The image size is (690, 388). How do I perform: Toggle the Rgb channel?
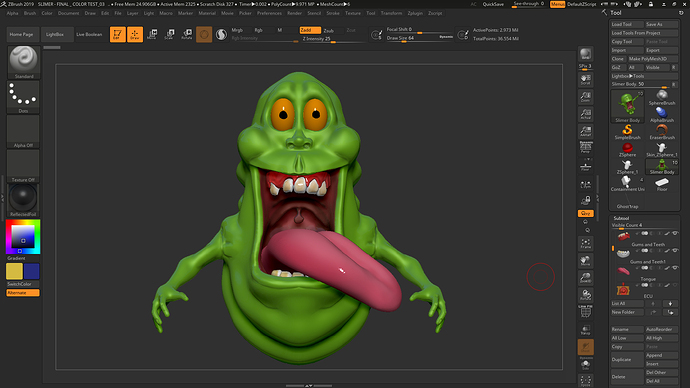259,30
